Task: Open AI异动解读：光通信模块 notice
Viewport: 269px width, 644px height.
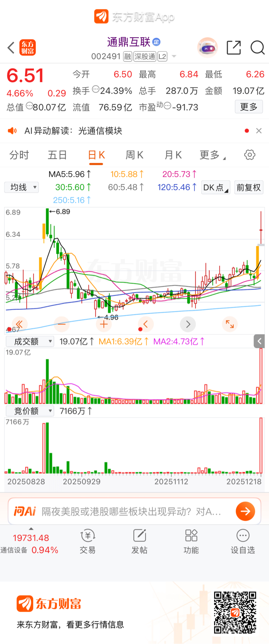Action: point(73,131)
